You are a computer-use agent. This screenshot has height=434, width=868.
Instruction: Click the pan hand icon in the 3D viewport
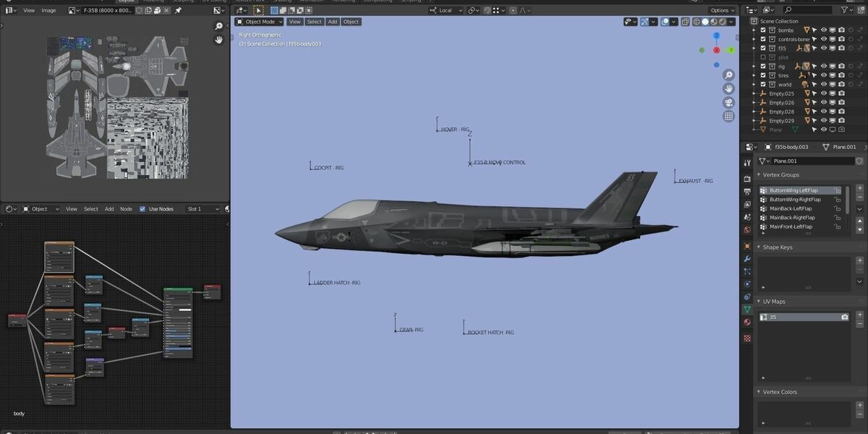[728, 89]
